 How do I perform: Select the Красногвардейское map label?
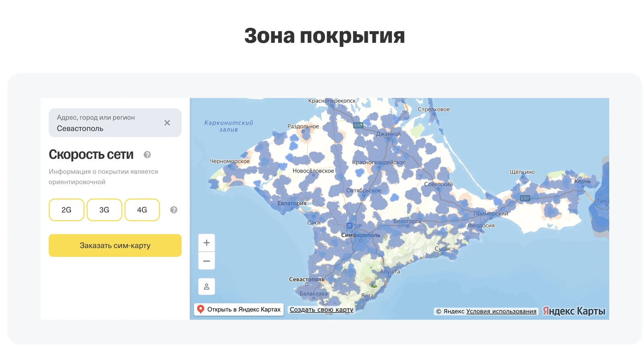[x=379, y=162]
